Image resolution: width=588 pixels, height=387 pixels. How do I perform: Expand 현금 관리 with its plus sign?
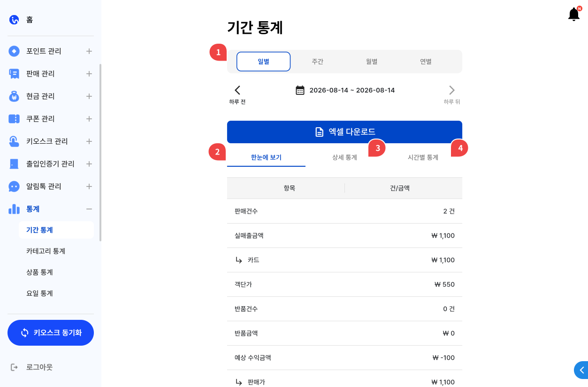click(89, 96)
